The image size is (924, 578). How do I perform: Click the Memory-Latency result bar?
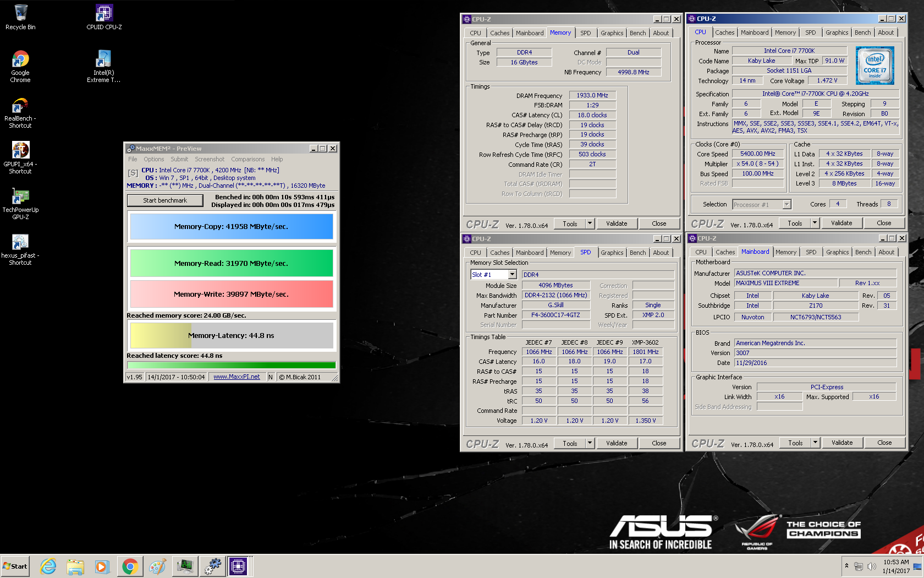[x=231, y=335]
